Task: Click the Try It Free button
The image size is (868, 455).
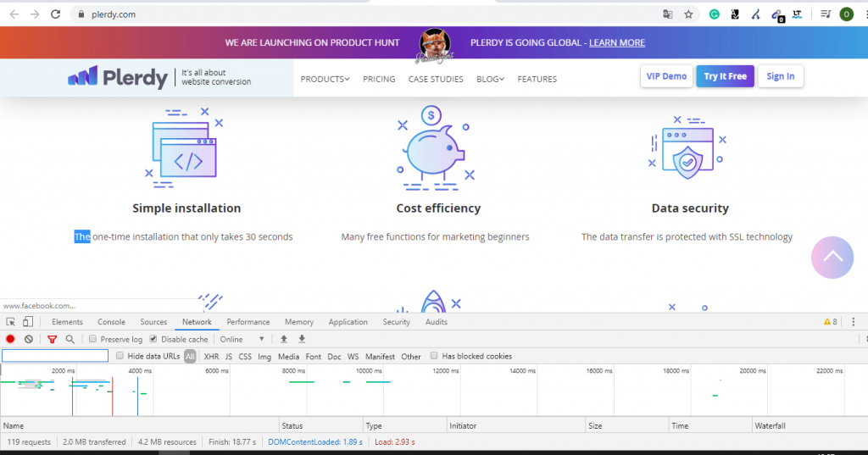Action: point(725,76)
